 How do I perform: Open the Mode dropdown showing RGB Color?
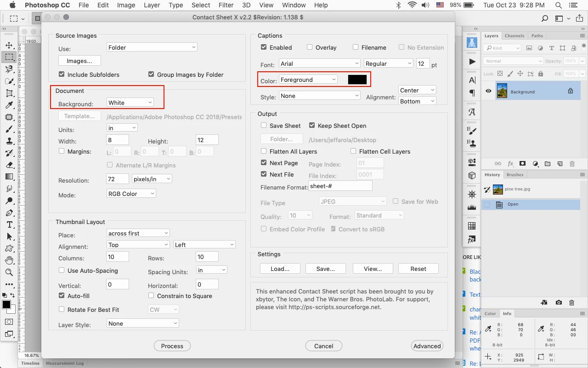point(131,194)
